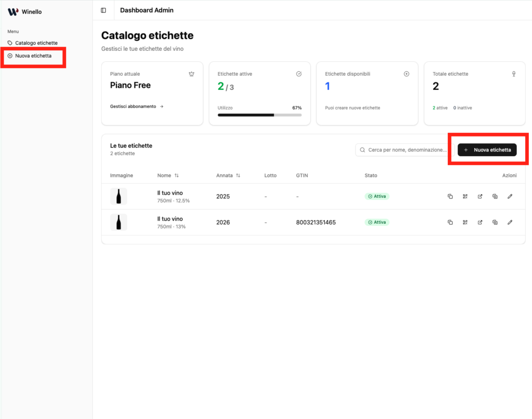Click the copy icon for the 2025 wine

[x=450, y=196]
